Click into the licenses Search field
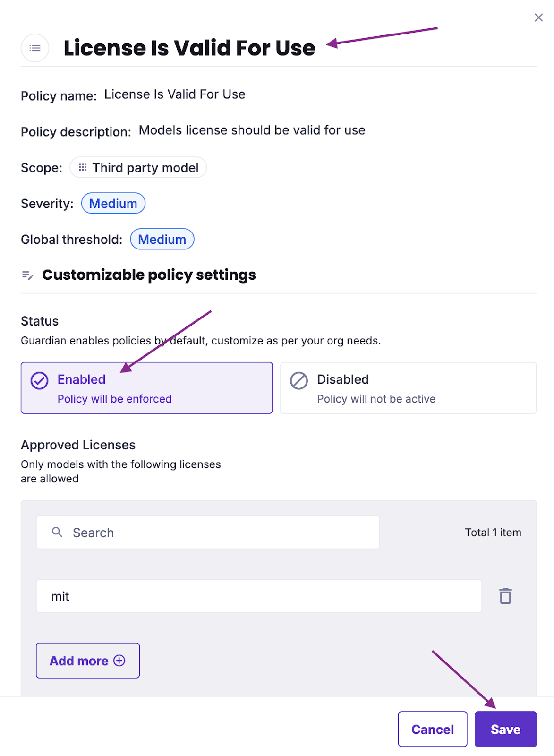The height and width of the screenshot is (756, 554). tap(208, 533)
